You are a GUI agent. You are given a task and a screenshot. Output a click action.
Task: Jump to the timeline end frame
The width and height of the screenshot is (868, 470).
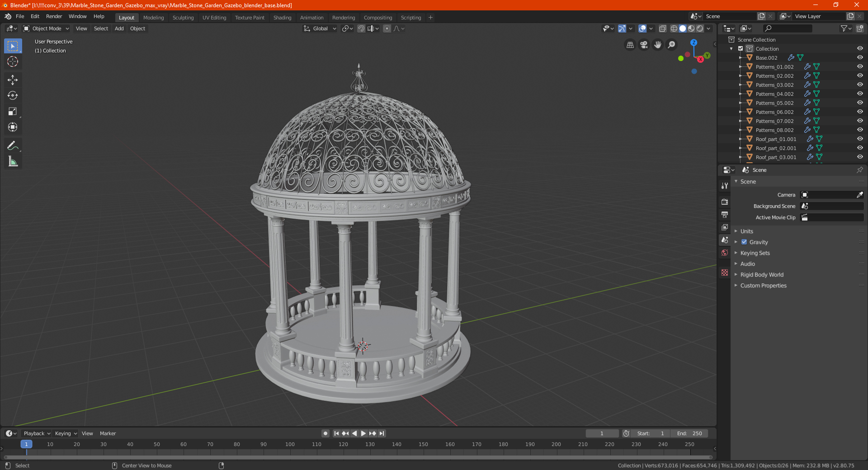tap(382, 433)
